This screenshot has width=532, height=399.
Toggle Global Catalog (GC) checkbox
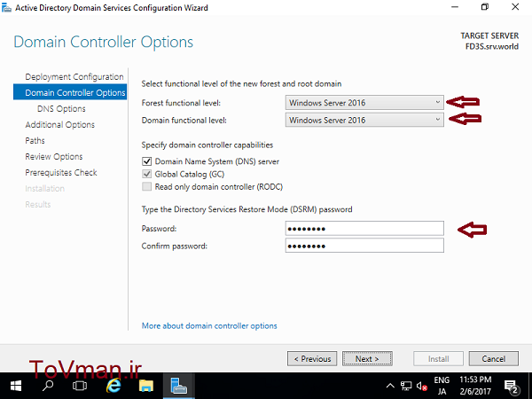tap(146, 174)
